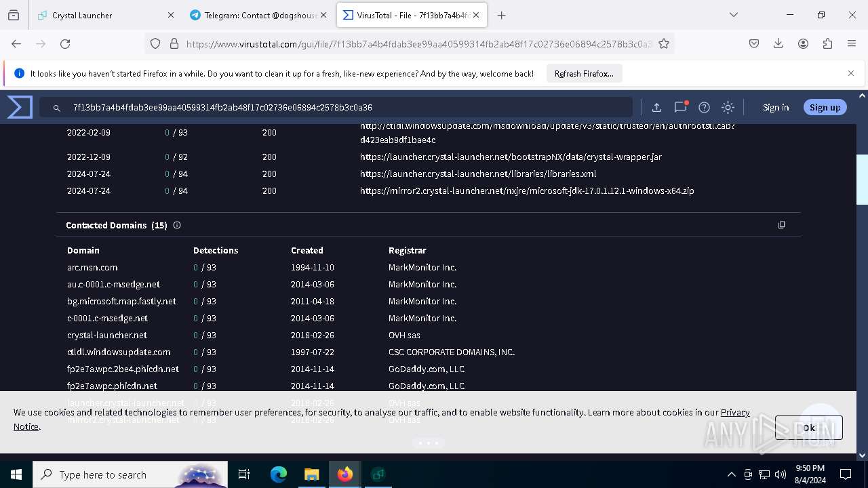
Task: Open the help question mark icon
Action: point(704,107)
